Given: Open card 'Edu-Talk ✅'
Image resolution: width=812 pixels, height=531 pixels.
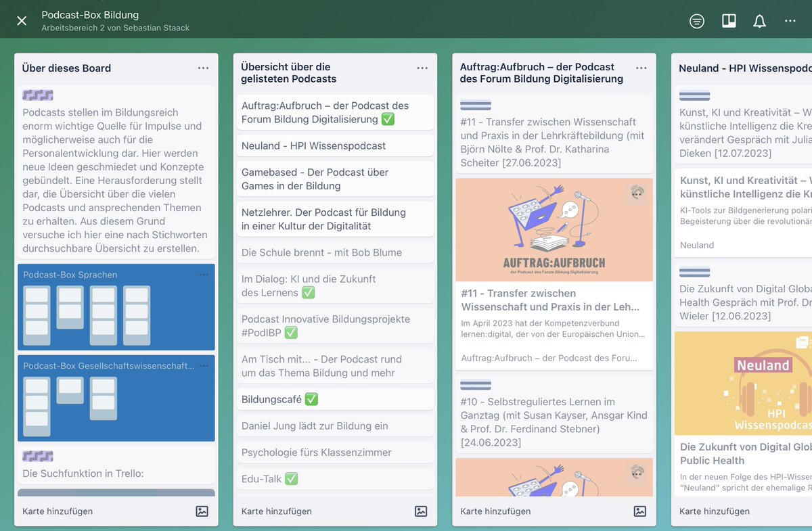Looking at the screenshot, I should point(335,478).
